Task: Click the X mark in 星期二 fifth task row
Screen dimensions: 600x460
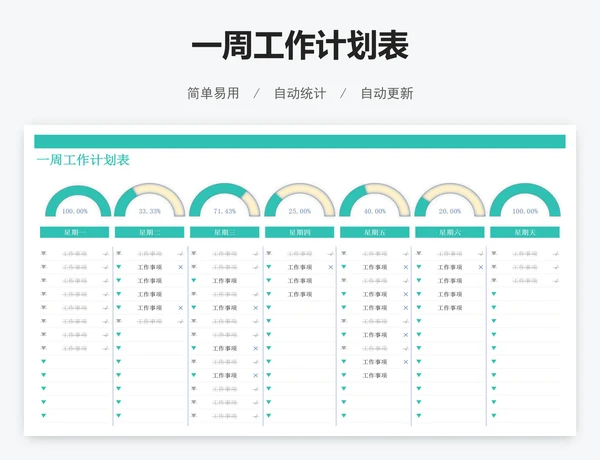Action: [x=181, y=308]
